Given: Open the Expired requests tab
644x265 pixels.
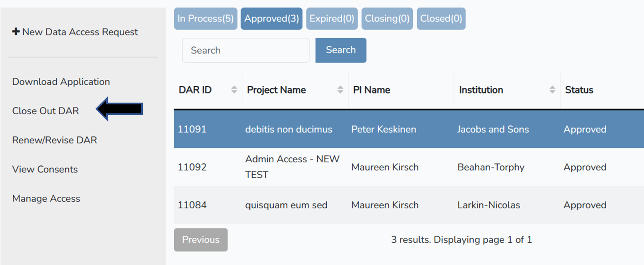Looking at the screenshot, I should 332,18.
